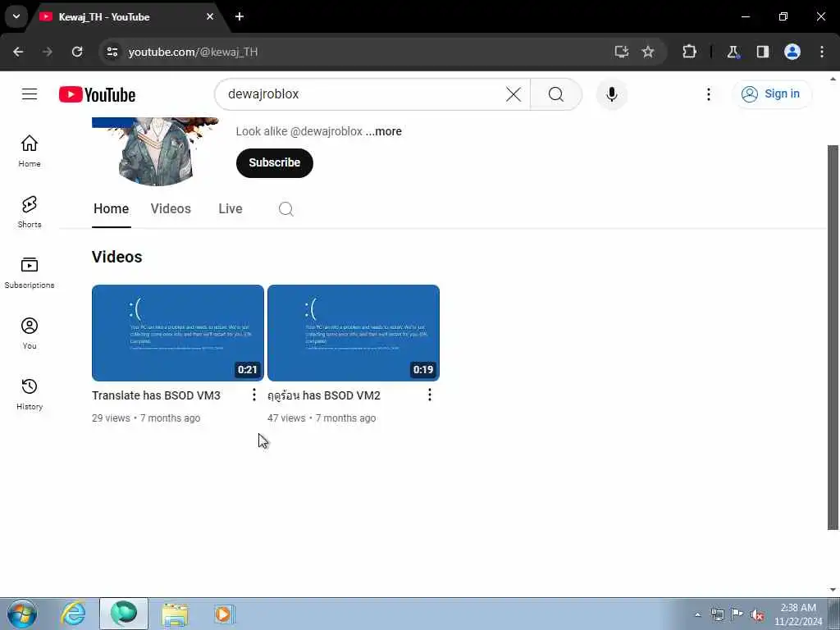
Task: Open History in the left sidebar
Action: click(x=30, y=394)
